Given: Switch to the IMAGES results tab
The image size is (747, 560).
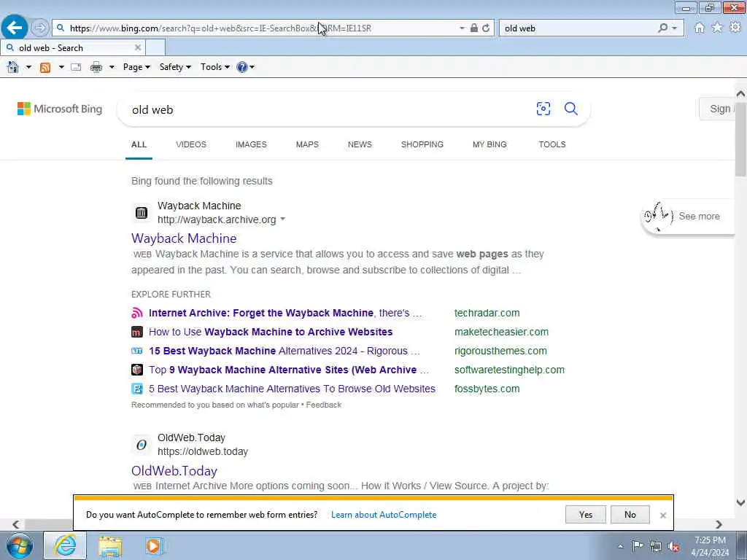Looking at the screenshot, I should (251, 144).
